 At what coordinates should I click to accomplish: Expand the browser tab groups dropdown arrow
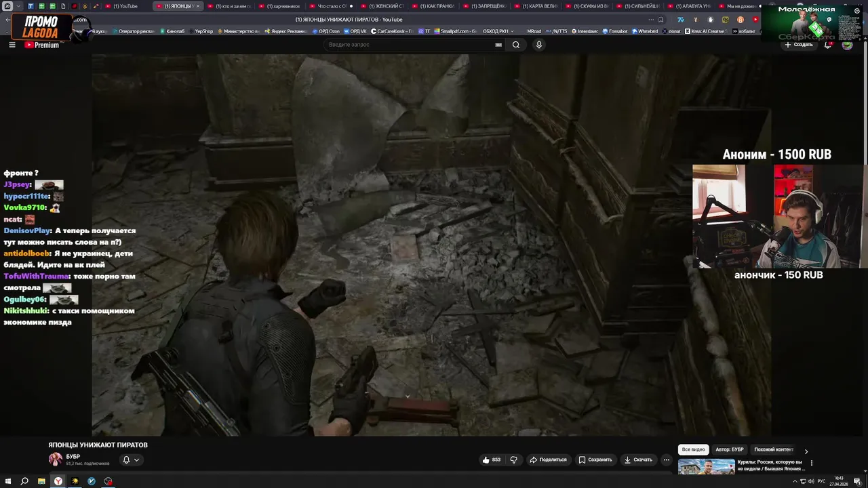point(18,6)
